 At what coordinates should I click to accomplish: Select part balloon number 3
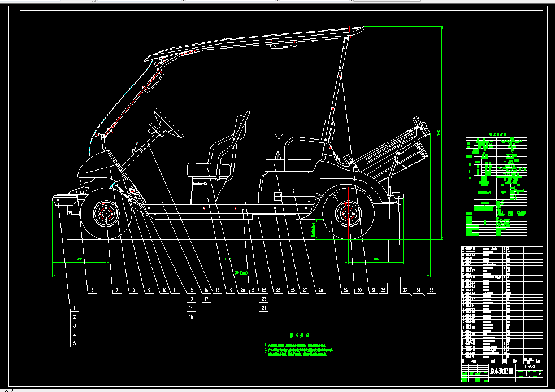click(75, 325)
